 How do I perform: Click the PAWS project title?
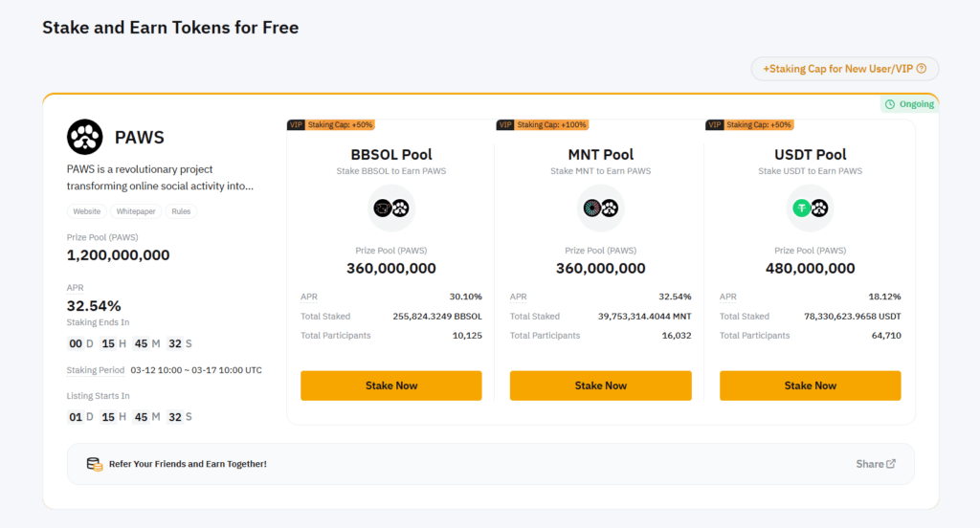pos(140,138)
